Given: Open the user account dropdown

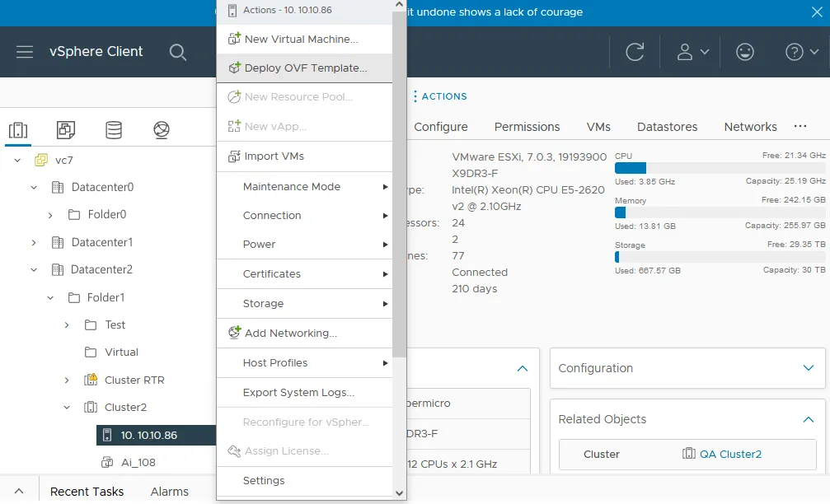Looking at the screenshot, I should pyautogui.click(x=692, y=52).
